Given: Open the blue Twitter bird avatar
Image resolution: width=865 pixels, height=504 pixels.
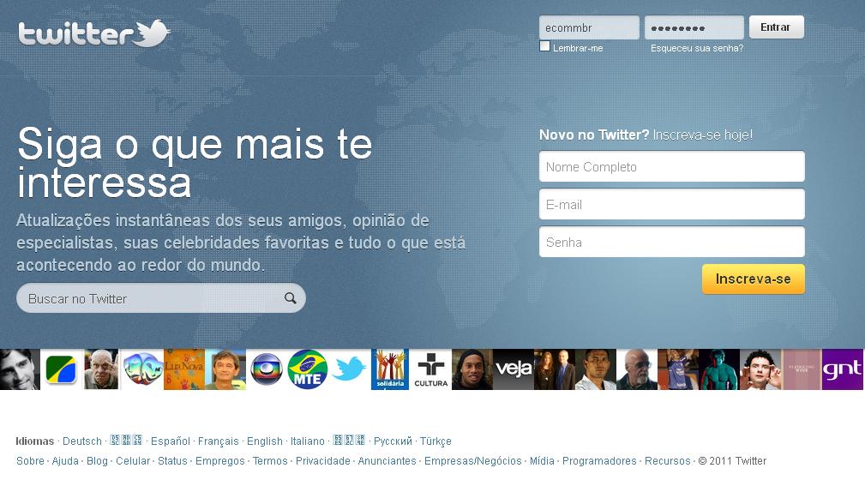Looking at the screenshot, I should point(349,369).
